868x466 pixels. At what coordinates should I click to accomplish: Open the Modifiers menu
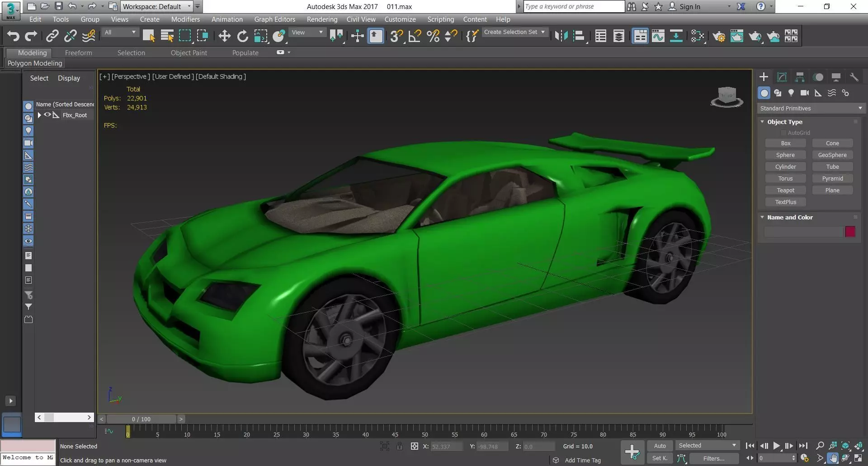(185, 19)
